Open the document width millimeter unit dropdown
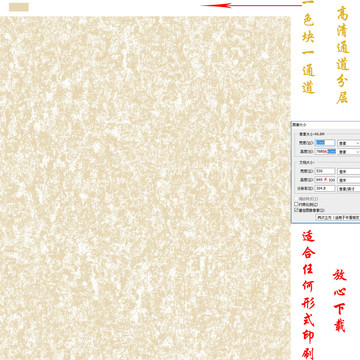360x360 pixels. 349,171
